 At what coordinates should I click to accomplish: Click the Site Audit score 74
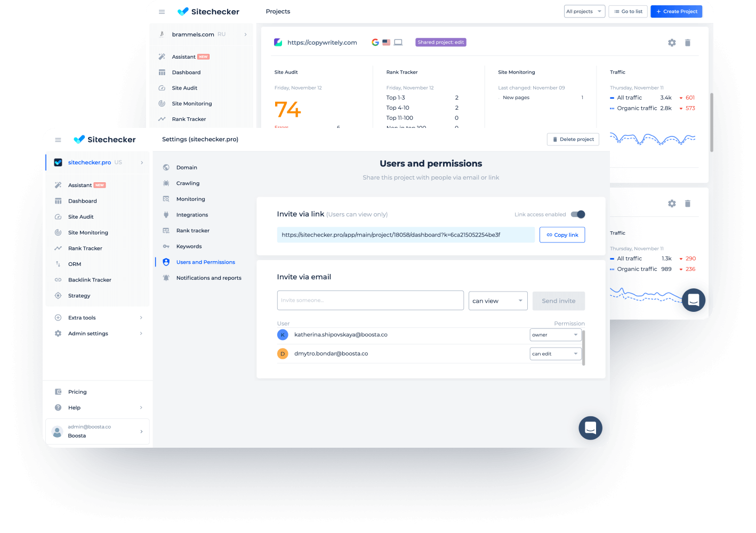[x=288, y=109]
